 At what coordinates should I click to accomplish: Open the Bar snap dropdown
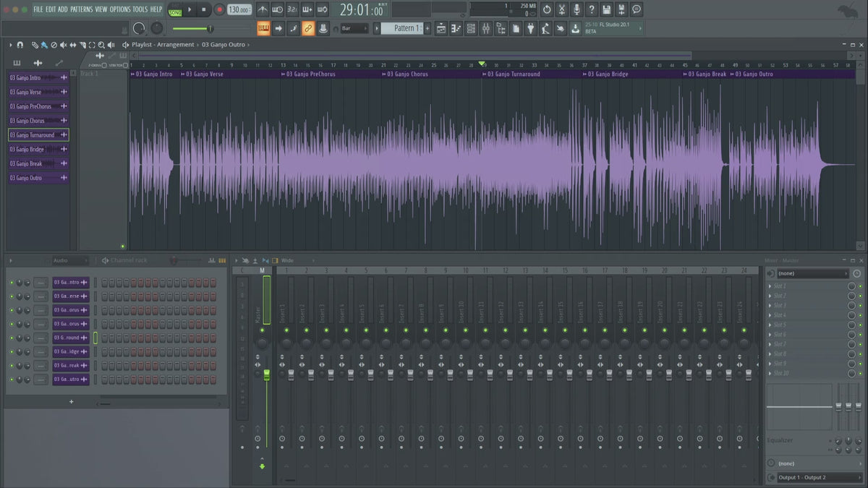point(354,28)
